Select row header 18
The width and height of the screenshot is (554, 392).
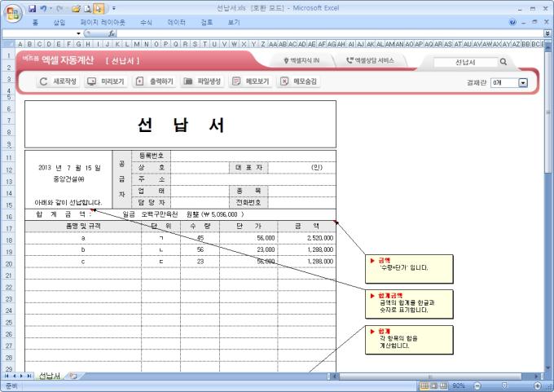click(8, 240)
